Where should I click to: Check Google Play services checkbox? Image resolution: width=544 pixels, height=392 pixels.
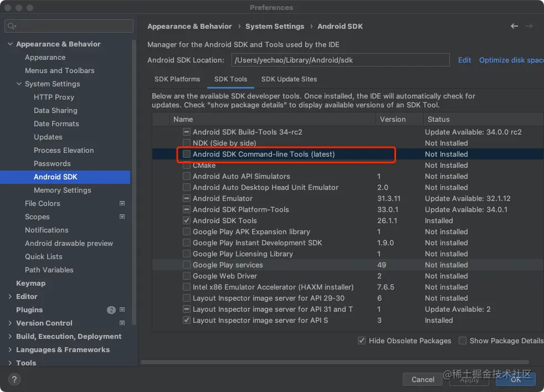[187, 265]
